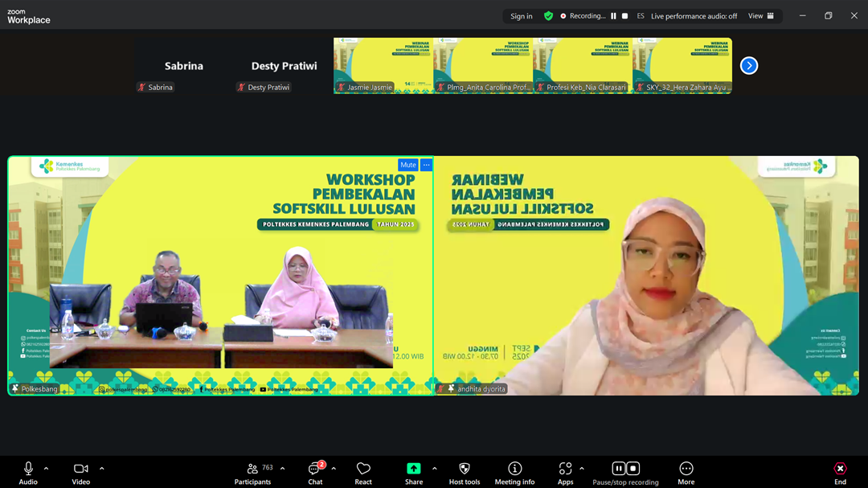Click the green Share screen button
The image size is (868, 488).
tap(413, 469)
